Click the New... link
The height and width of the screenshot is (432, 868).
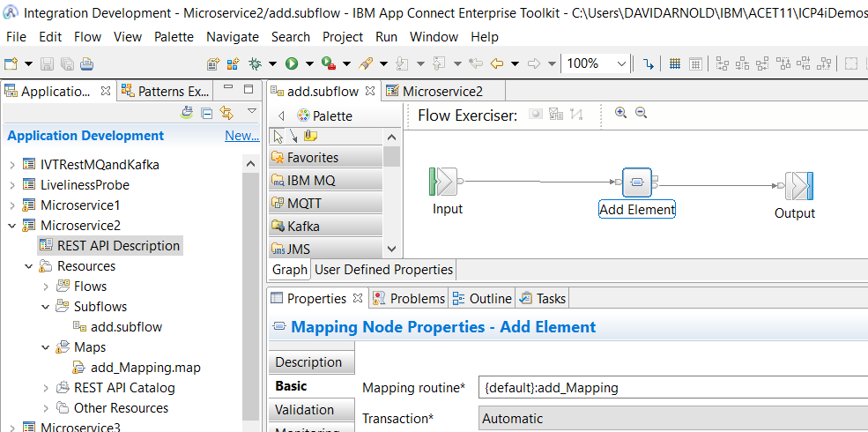[x=242, y=136]
